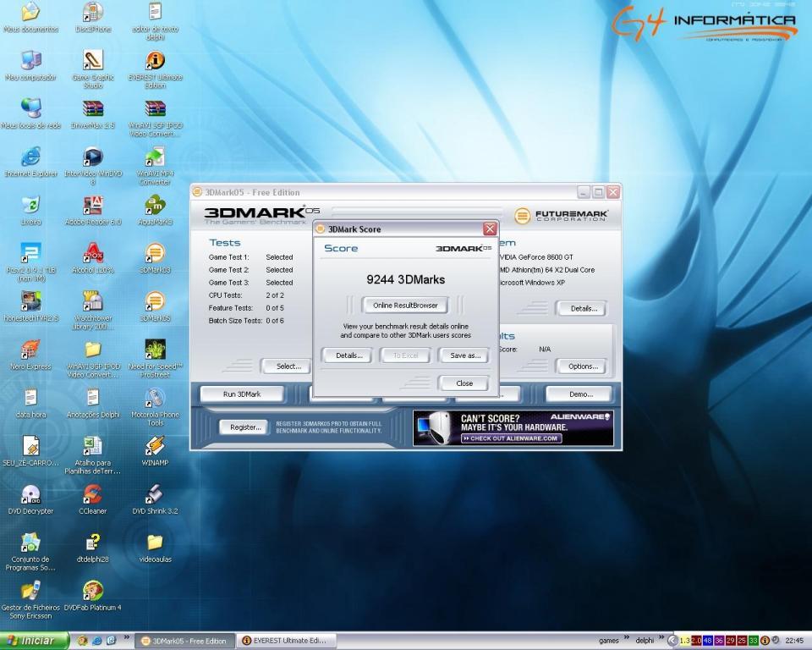Click the green 33 temperature tray indicator
This screenshot has height=650, width=812.
pyautogui.click(x=754, y=642)
